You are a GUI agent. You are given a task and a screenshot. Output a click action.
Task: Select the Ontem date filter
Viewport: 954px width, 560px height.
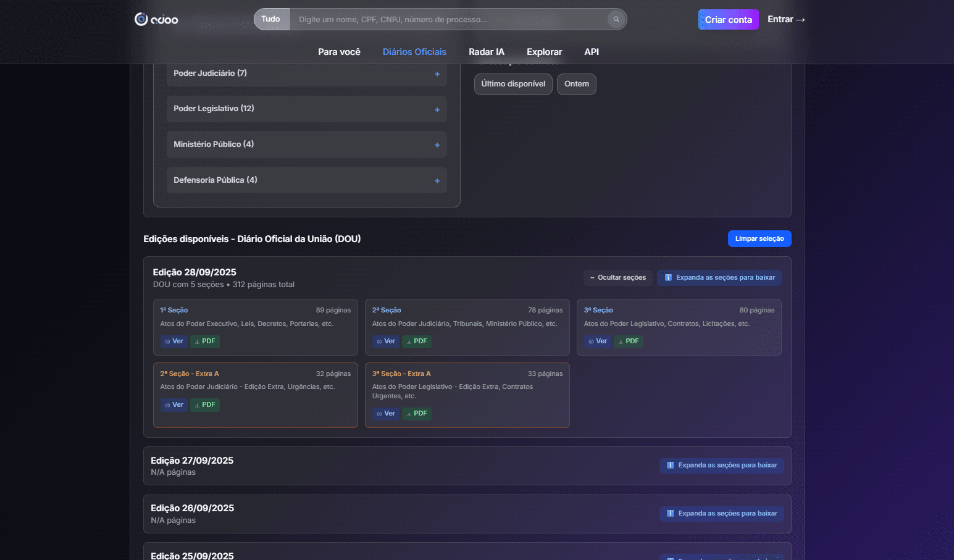pyautogui.click(x=577, y=84)
